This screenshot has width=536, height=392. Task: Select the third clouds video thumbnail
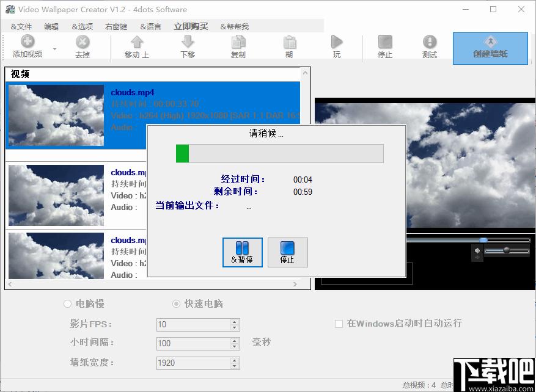(56, 256)
